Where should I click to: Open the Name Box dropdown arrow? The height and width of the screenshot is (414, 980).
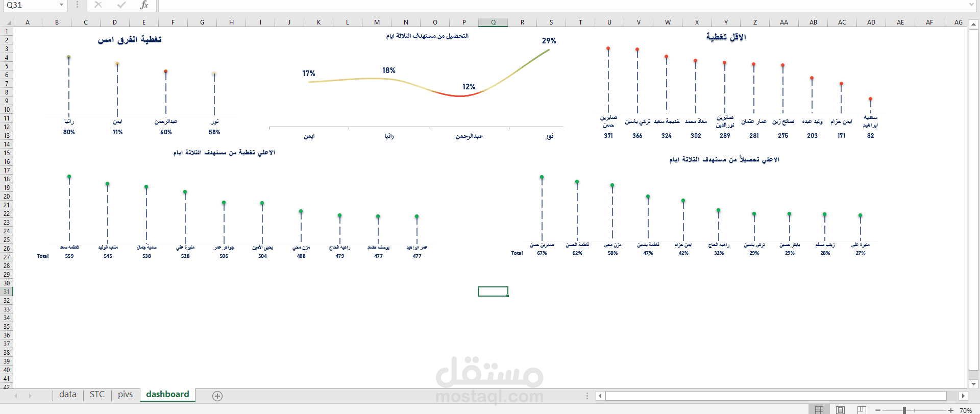(62, 5)
